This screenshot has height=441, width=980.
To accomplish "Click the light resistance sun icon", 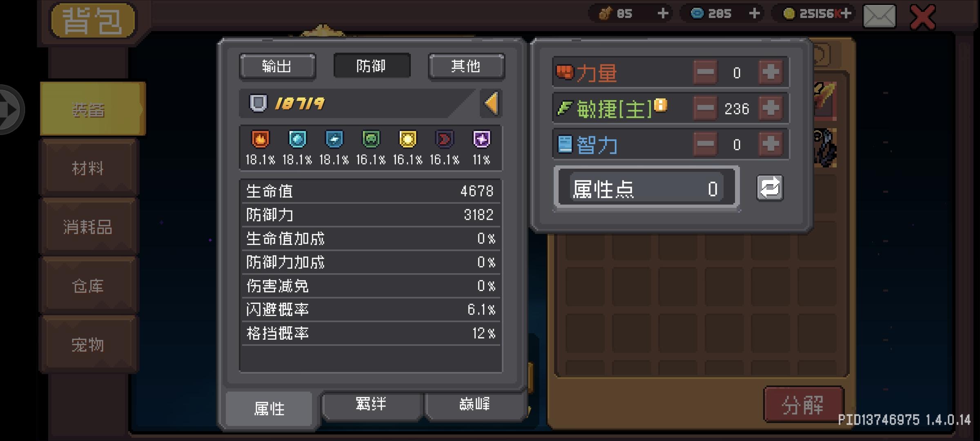I will 408,139.
